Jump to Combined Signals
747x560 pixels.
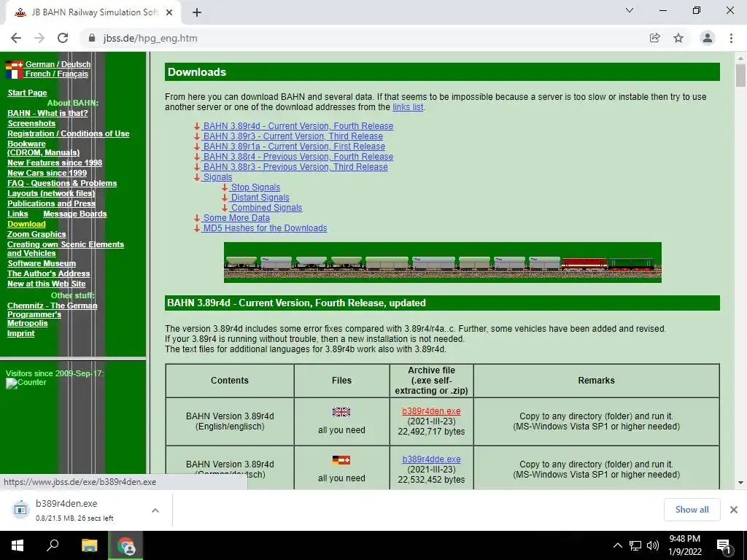pyautogui.click(x=266, y=208)
